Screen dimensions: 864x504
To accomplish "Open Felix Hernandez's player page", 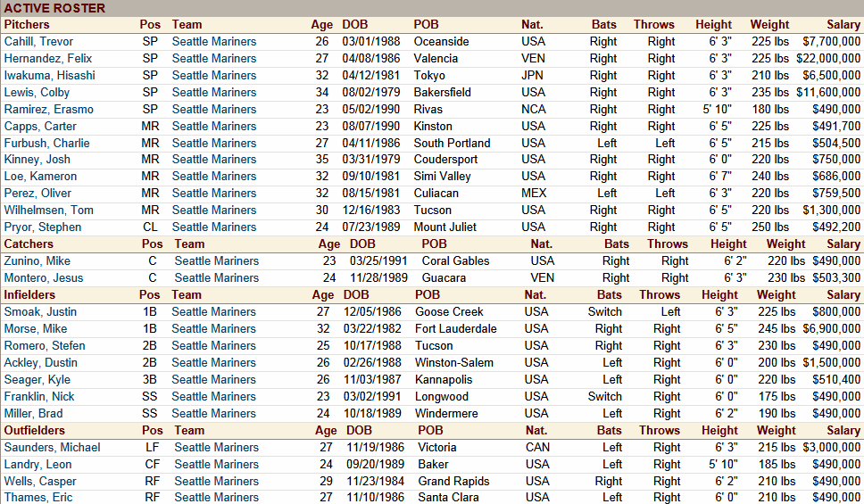I will (48, 59).
